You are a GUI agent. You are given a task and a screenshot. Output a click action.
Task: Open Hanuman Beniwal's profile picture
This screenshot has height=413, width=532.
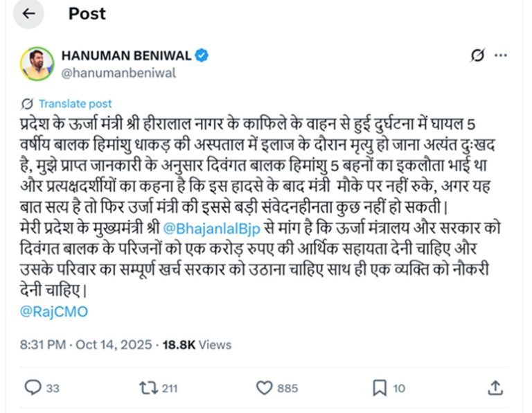coord(37,64)
